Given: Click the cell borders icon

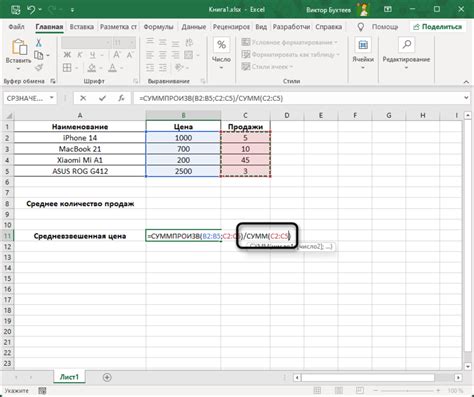Looking at the screenshot, I should click(67, 68).
